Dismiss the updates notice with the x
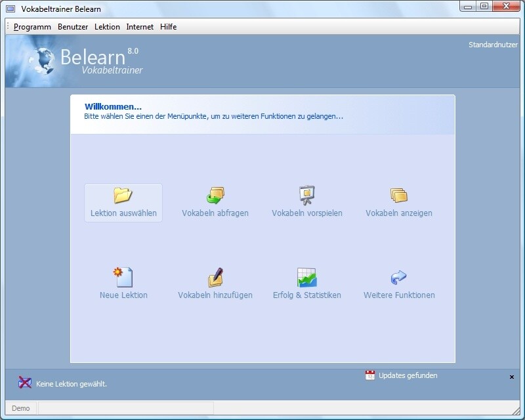Viewport: 525px width, 420px height. tap(512, 377)
